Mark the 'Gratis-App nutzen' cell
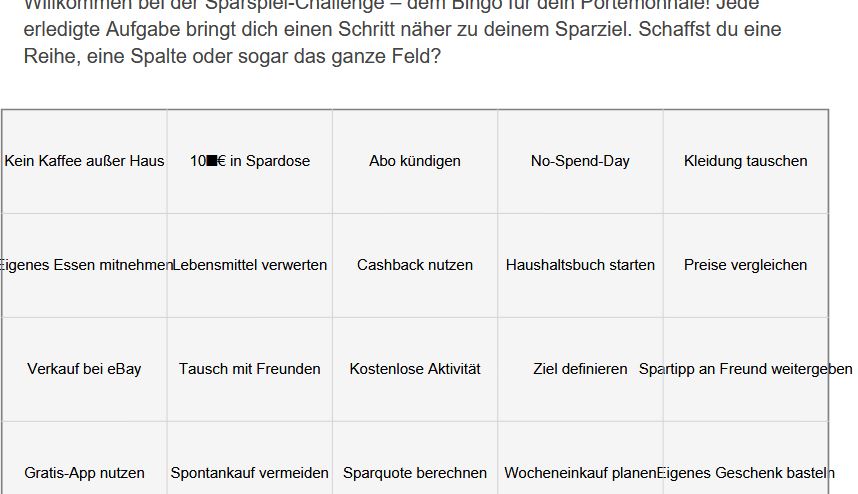858x494 pixels. point(84,458)
